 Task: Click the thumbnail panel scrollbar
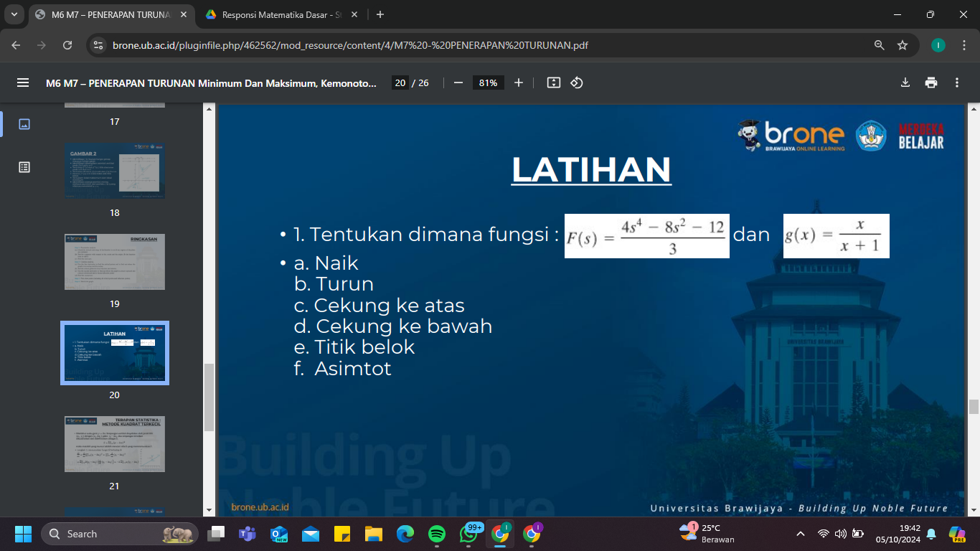coord(209,397)
